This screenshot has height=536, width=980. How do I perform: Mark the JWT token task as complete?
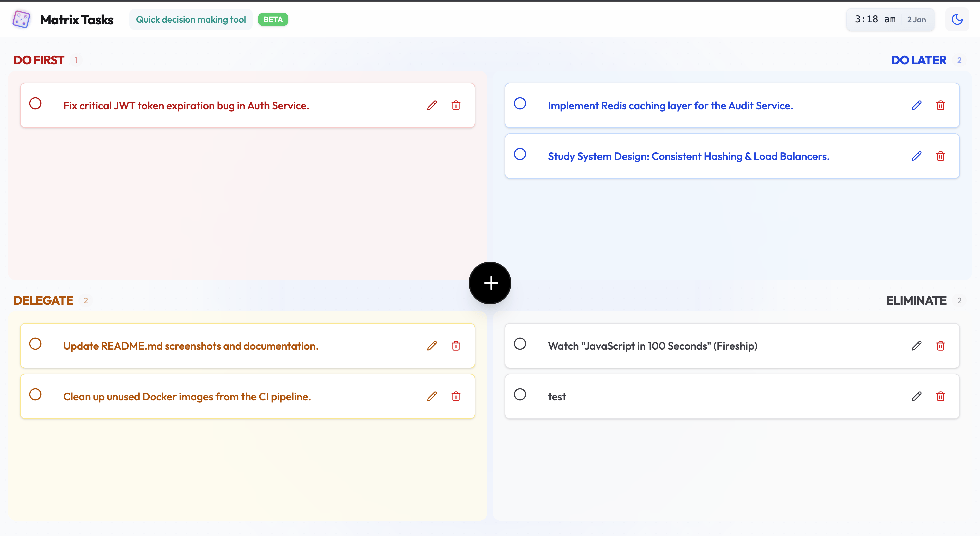35,103
